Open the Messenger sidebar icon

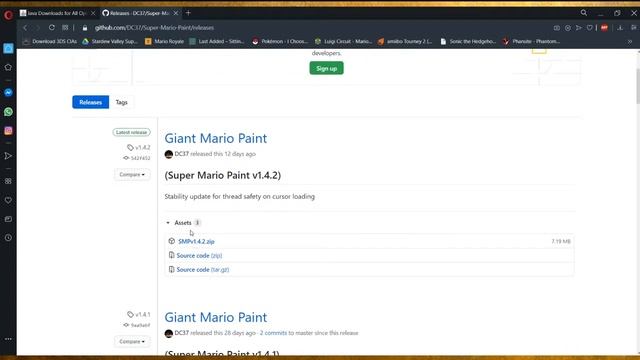(x=8, y=93)
